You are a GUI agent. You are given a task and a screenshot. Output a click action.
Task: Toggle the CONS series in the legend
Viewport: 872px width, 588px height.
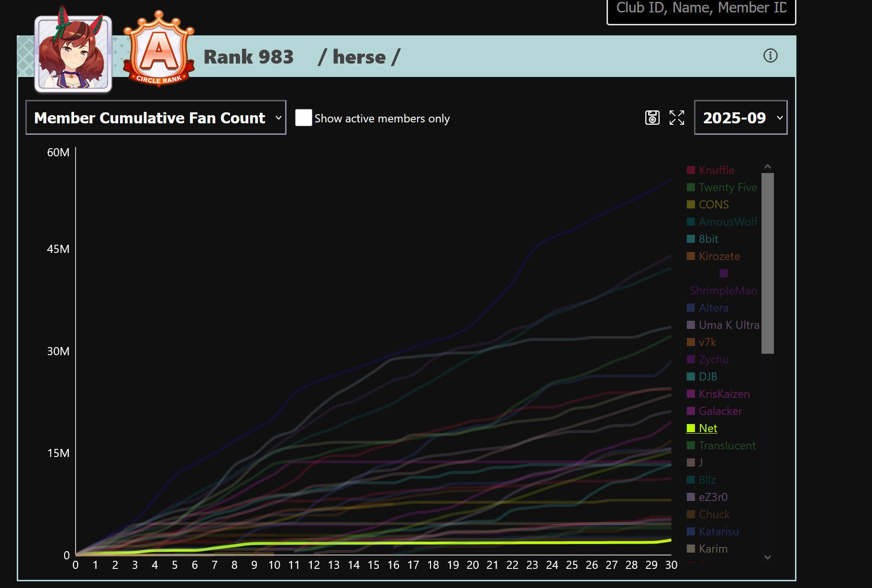[708, 205]
